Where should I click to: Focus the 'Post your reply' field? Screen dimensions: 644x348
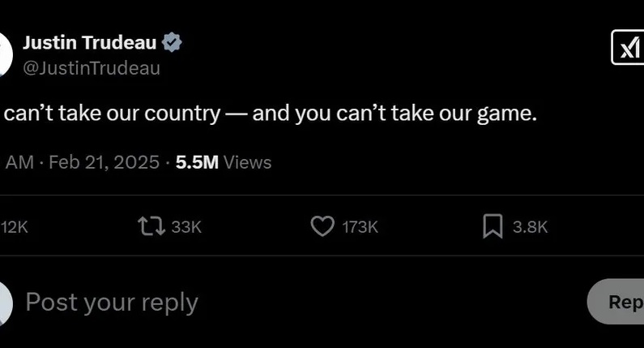pos(243,303)
